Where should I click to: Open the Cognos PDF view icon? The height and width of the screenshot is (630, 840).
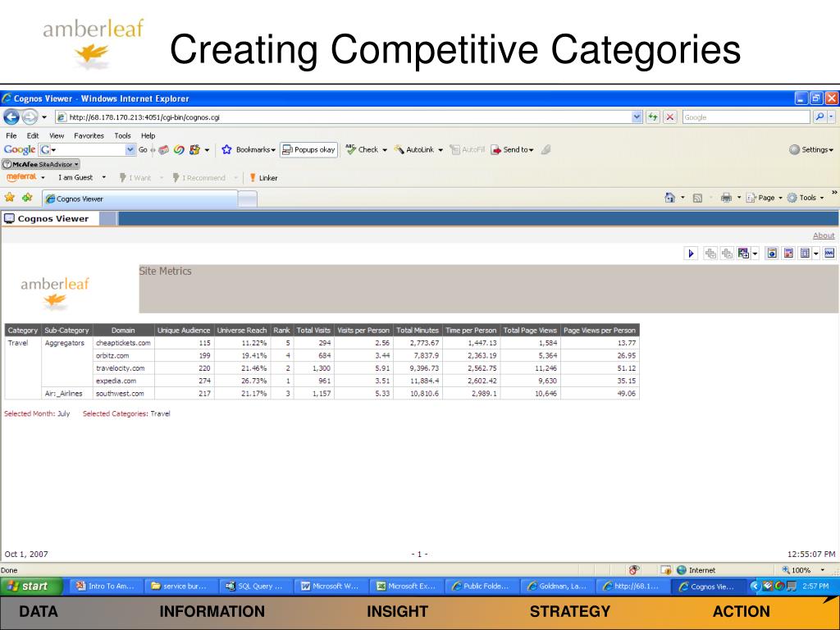[x=788, y=253]
